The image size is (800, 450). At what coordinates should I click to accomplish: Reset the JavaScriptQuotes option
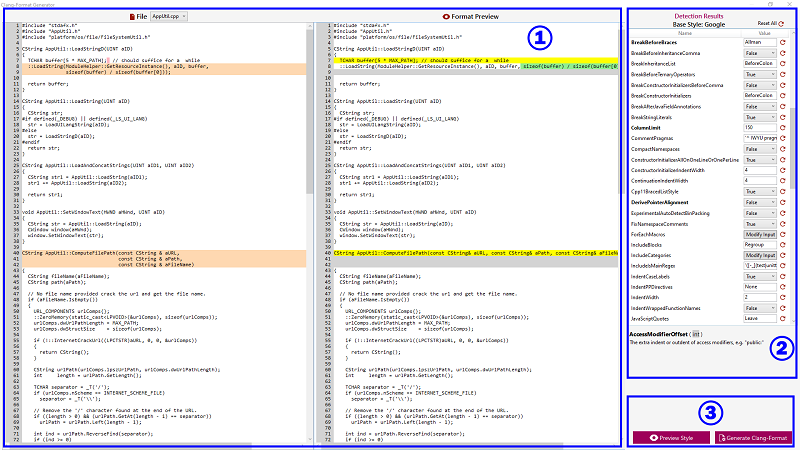[x=782, y=318]
